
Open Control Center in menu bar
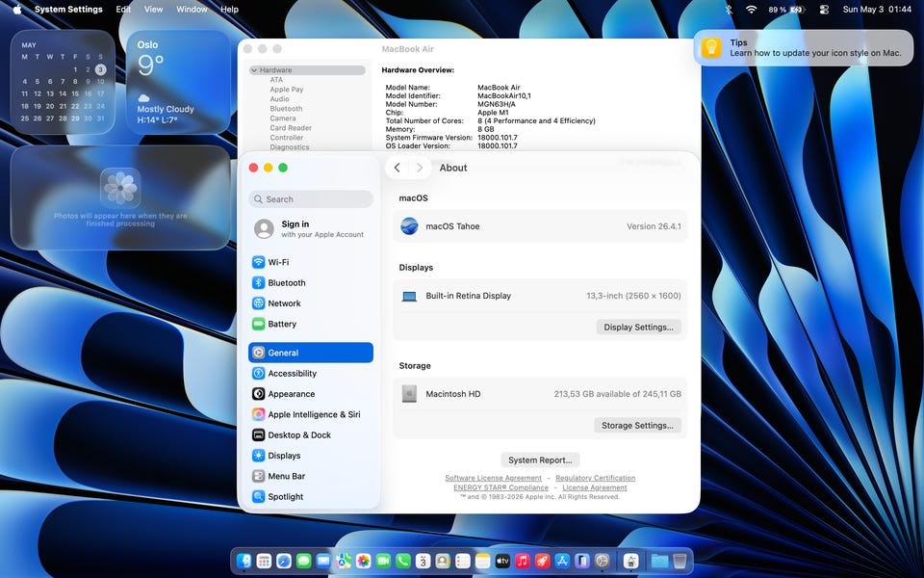coord(824,10)
